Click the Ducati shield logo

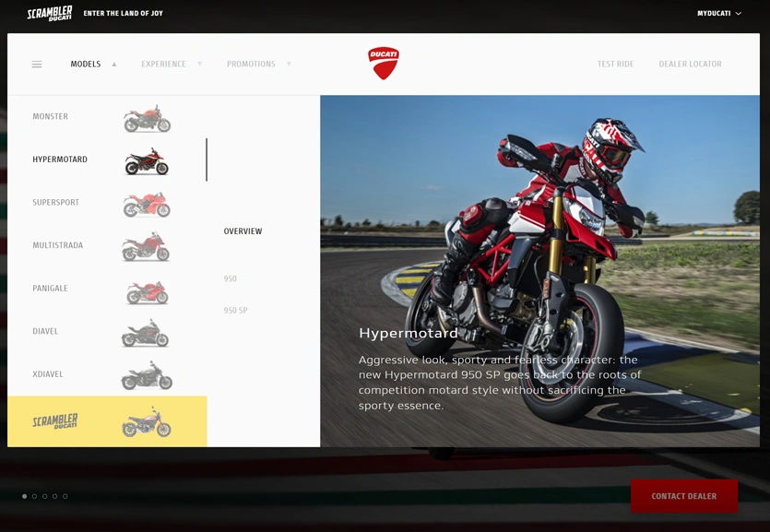[x=384, y=64]
